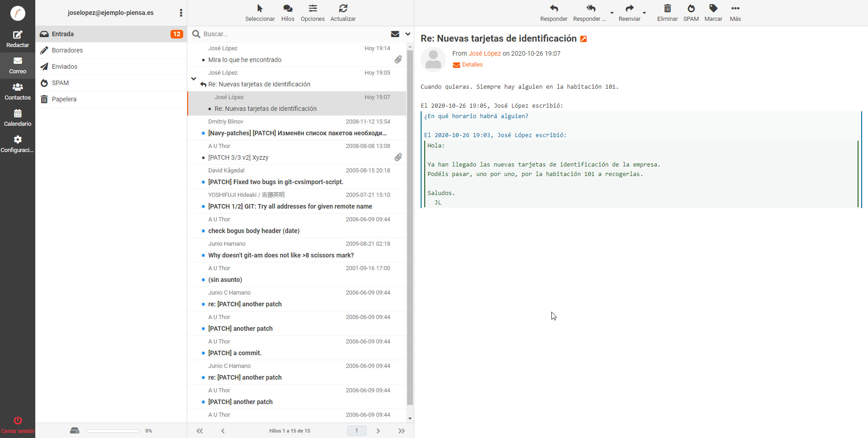Open the Seleccionar tool in the toolbar

(260, 13)
